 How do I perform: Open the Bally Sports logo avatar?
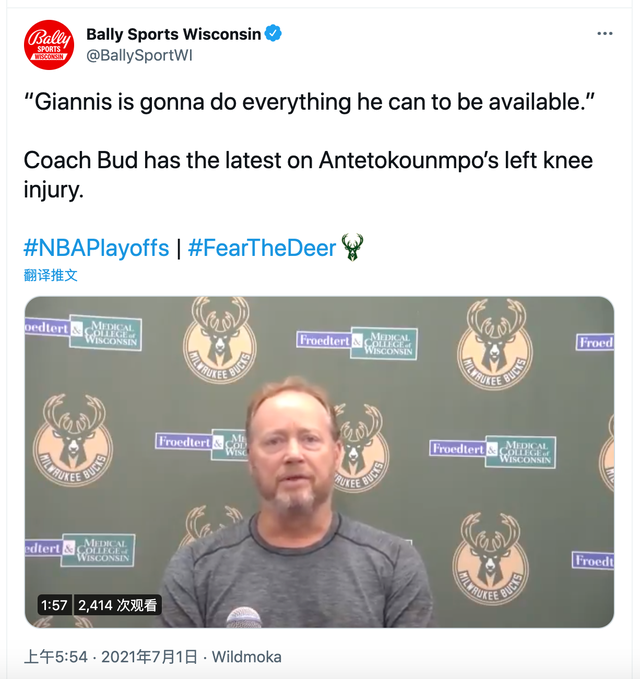click(x=49, y=45)
